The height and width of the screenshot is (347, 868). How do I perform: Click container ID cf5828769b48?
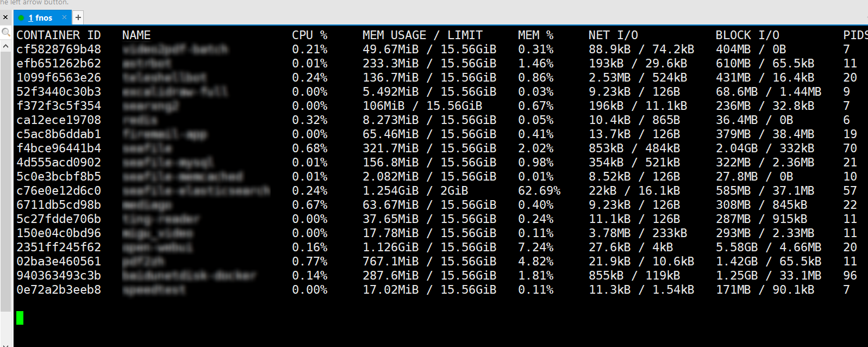(x=59, y=49)
